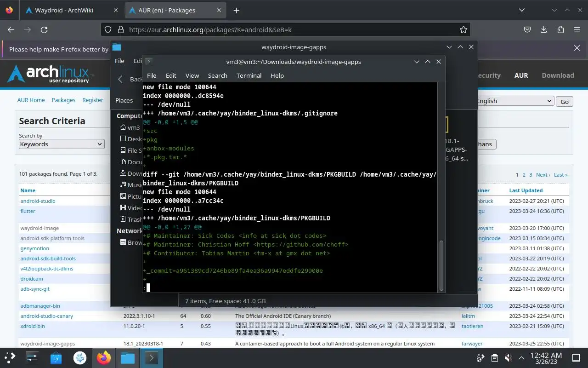The height and width of the screenshot is (368, 588).
Task: Click the terminal window title icon
Action: click(149, 62)
